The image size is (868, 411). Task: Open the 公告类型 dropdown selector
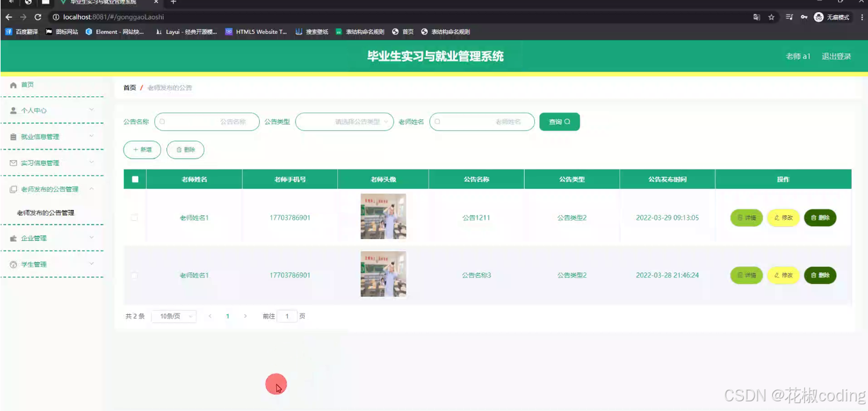click(x=344, y=121)
